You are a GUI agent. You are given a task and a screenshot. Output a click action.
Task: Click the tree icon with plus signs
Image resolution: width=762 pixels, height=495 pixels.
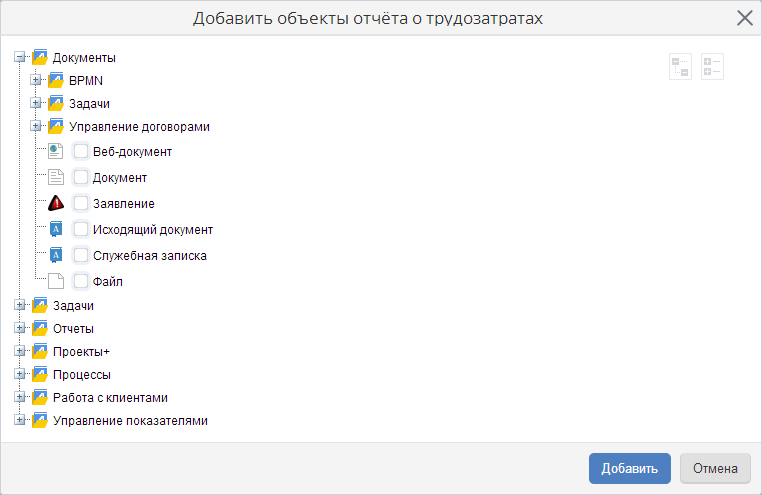tap(712, 67)
